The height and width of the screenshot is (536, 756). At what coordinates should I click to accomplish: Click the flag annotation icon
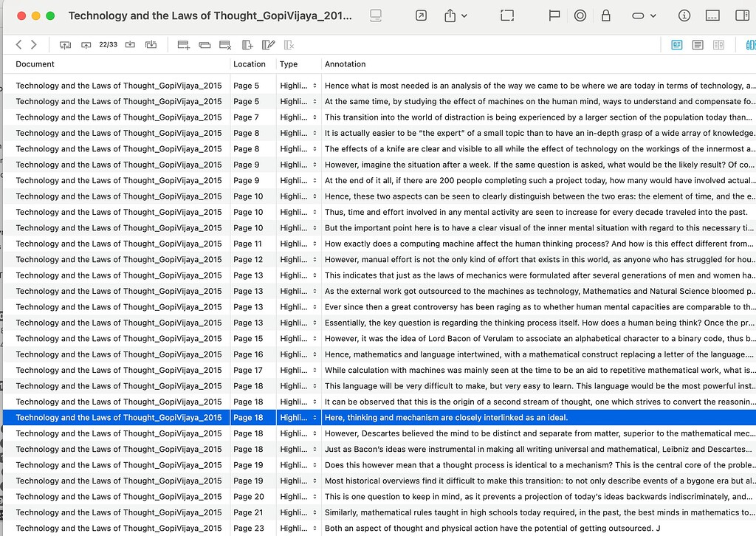coord(554,15)
